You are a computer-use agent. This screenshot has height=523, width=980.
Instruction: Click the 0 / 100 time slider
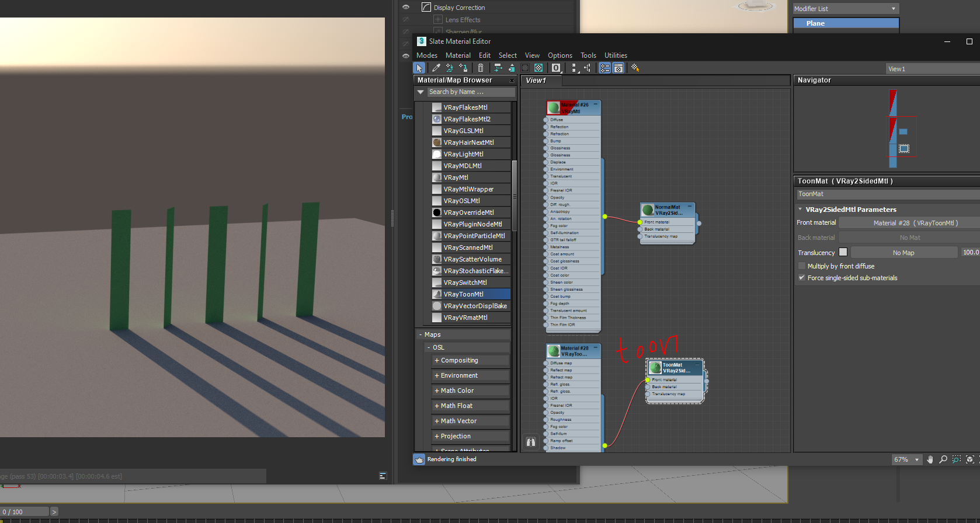(25, 512)
